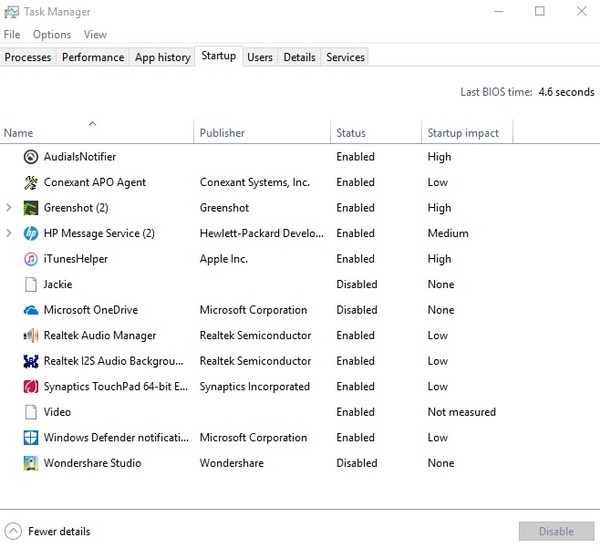Collapse view with Fewer details arrow
Screen dimensions: 600x548
[13, 531]
